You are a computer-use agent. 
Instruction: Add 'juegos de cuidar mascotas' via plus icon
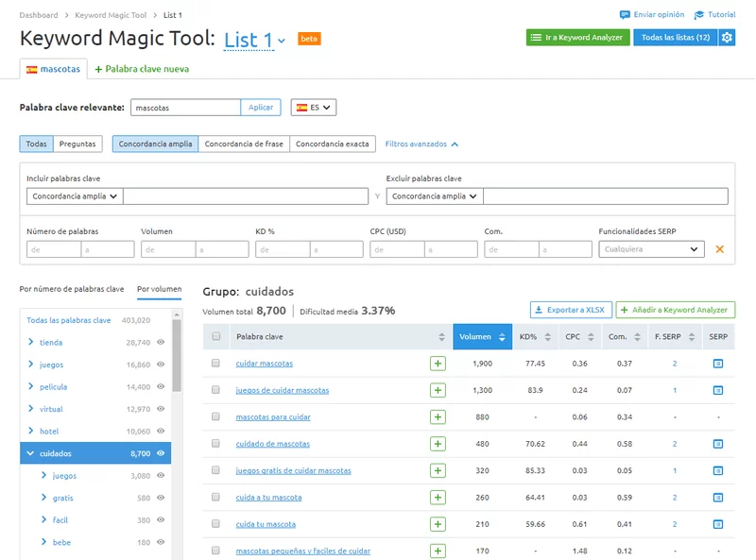438,390
